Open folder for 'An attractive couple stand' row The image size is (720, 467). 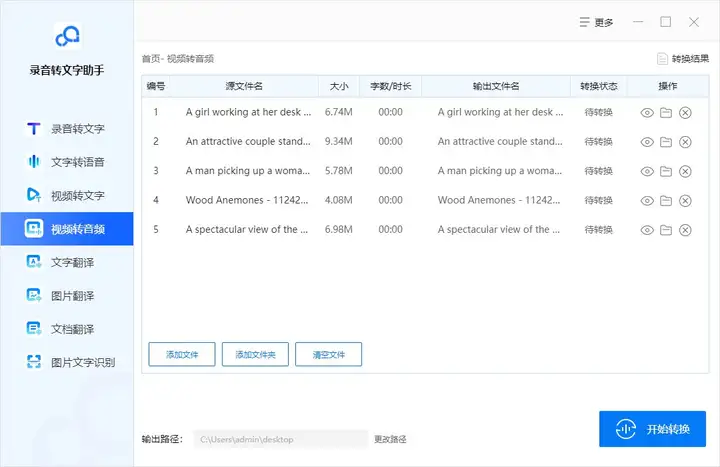point(666,142)
